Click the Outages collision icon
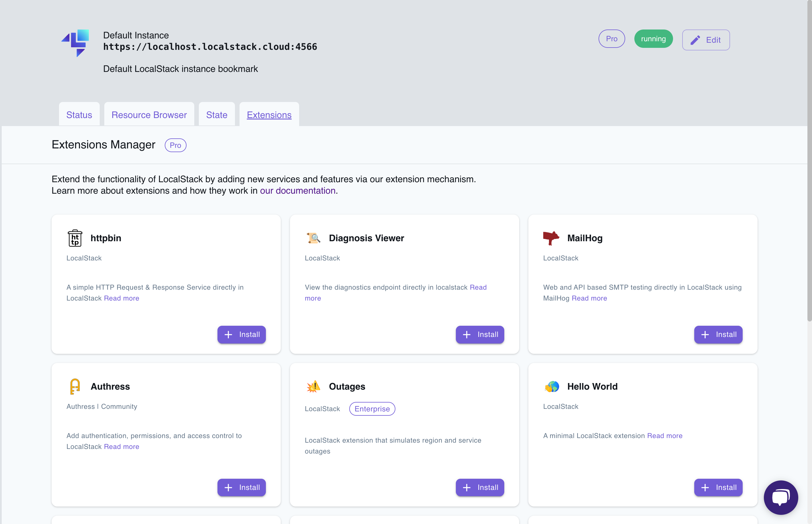Image resolution: width=812 pixels, height=524 pixels. pos(313,386)
